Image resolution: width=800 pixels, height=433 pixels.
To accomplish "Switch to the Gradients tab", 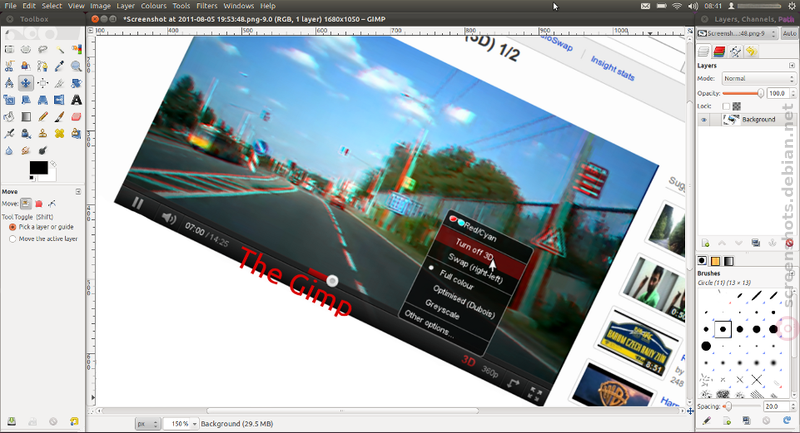I will tap(729, 261).
